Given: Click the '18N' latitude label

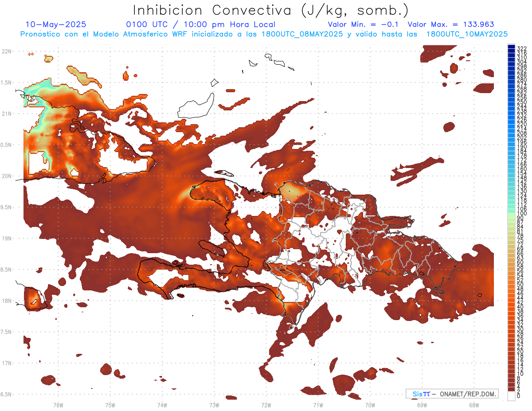Looking at the screenshot, I should [7, 301].
